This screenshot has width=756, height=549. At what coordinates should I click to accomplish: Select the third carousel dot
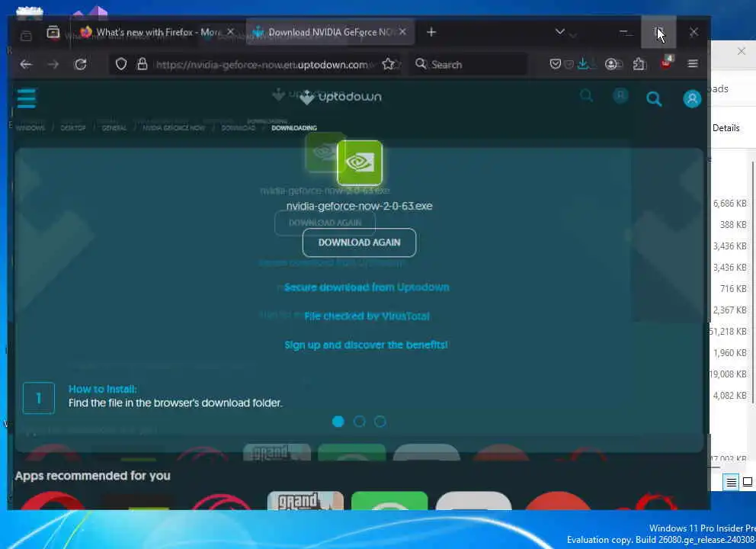coord(380,422)
